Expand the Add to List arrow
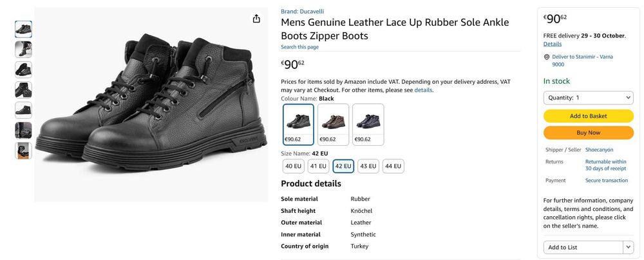This screenshot has width=644, height=260. pyautogui.click(x=628, y=247)
